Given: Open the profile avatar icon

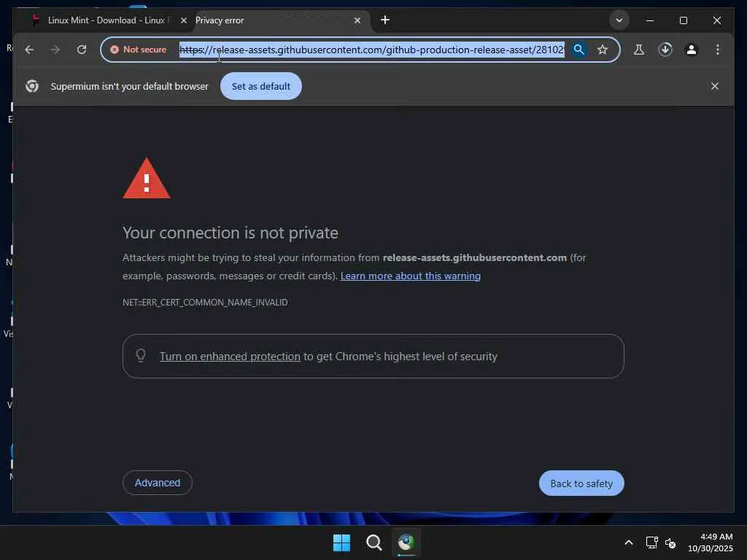Looking at the screenshot, I should pyautogui.click(x=692, y=50).
